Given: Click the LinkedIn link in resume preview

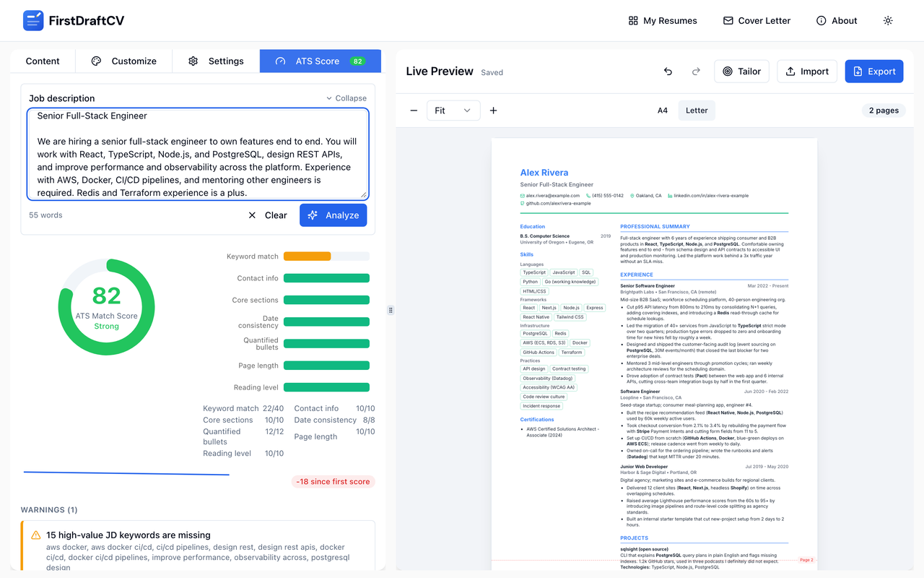Looking at the screenshot, I should coord(707,196).
